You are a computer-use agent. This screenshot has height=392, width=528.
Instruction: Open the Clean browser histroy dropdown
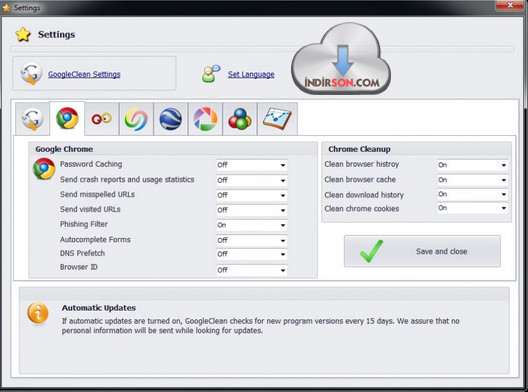pos(472,165)
